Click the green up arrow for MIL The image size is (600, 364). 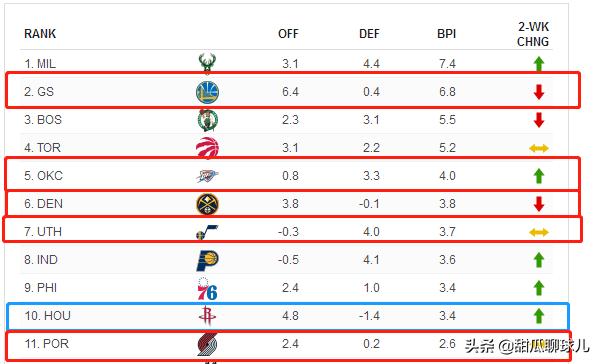point(539,64)
